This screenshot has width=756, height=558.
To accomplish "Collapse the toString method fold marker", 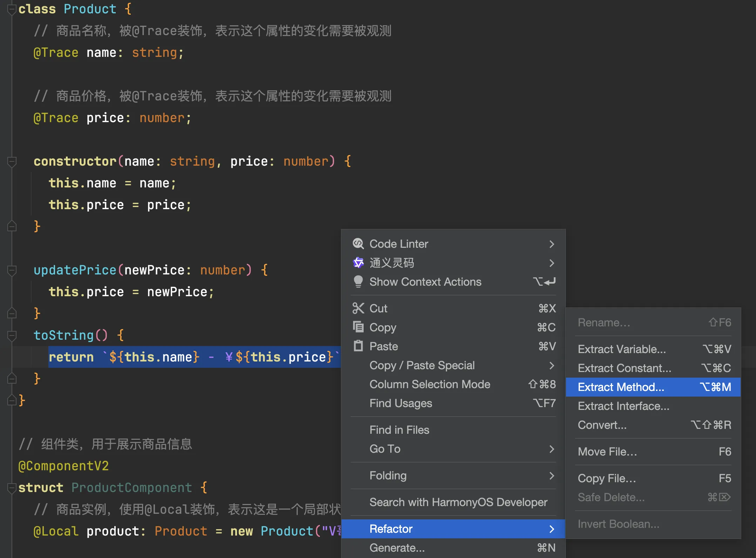I will pos(12,336).
